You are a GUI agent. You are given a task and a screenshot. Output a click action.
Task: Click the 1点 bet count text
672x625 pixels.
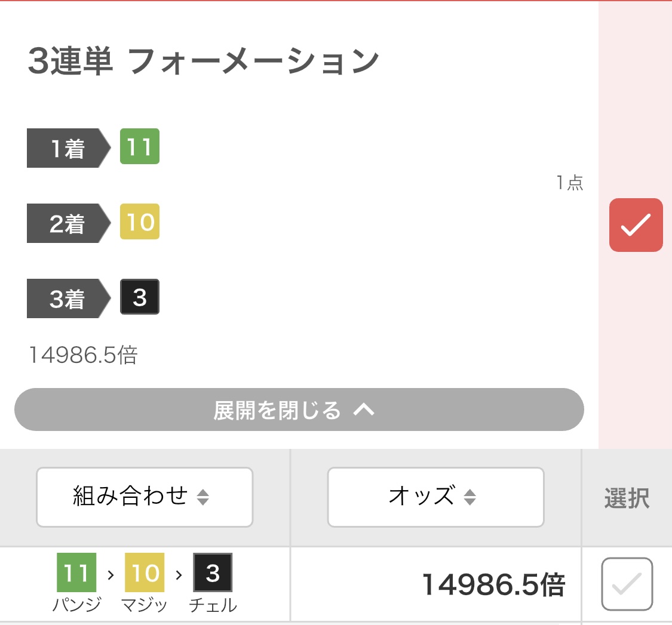pyautogui.click(x=569, y=183)
